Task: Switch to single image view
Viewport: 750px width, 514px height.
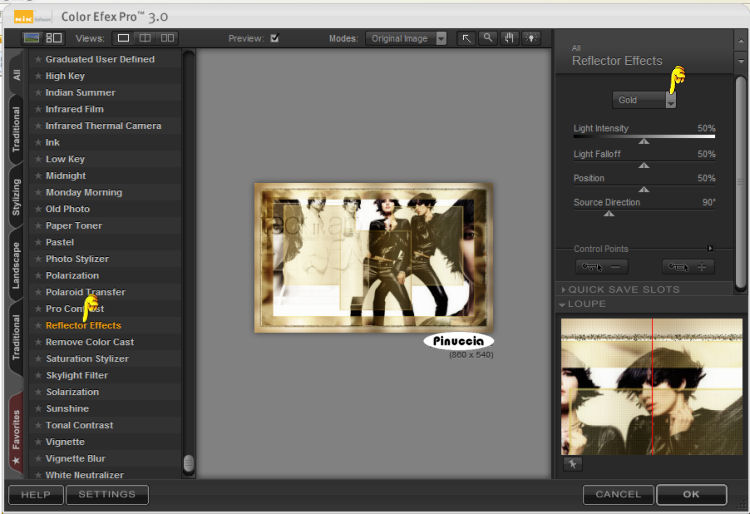Action: (x=124, y=38)
